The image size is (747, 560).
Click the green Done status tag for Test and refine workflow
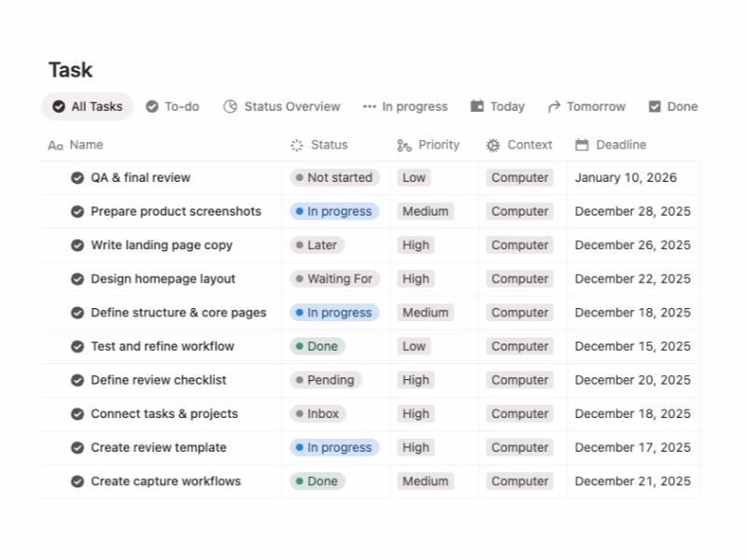317,346
